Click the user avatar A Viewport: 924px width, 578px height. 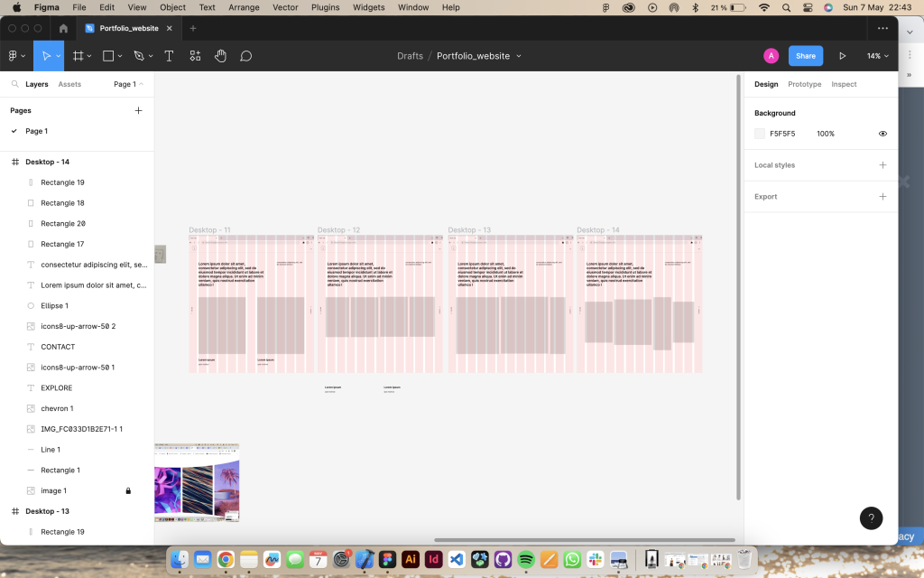tap(771, 56)
